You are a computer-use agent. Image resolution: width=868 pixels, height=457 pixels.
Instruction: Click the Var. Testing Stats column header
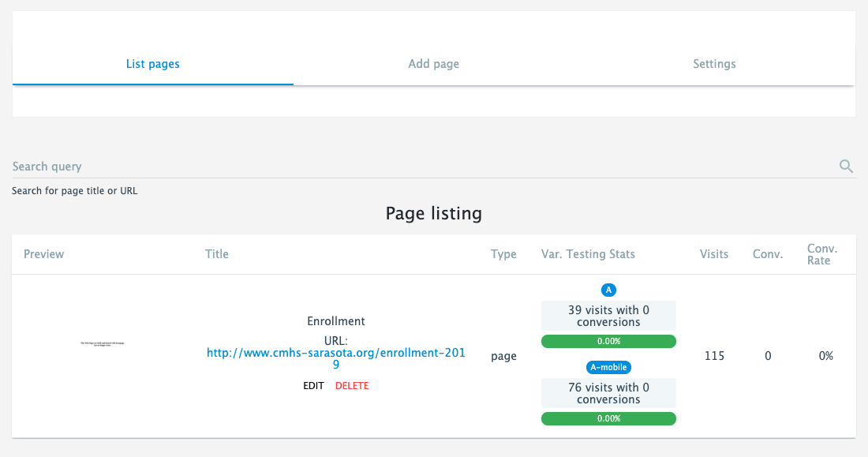588,254
